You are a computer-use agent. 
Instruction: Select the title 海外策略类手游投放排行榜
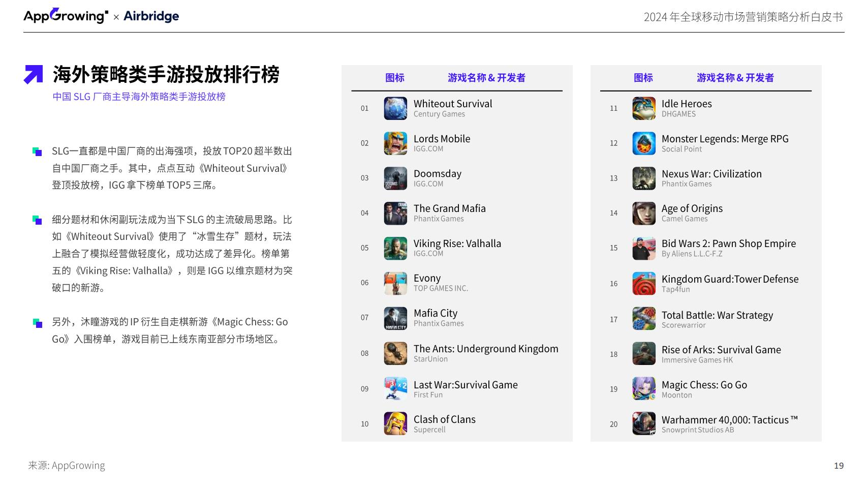166,74
